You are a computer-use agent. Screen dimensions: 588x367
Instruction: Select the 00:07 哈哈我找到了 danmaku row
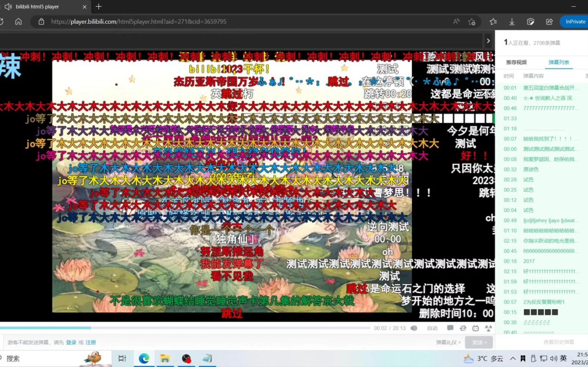pyautogui.click(x=541, y=139)
